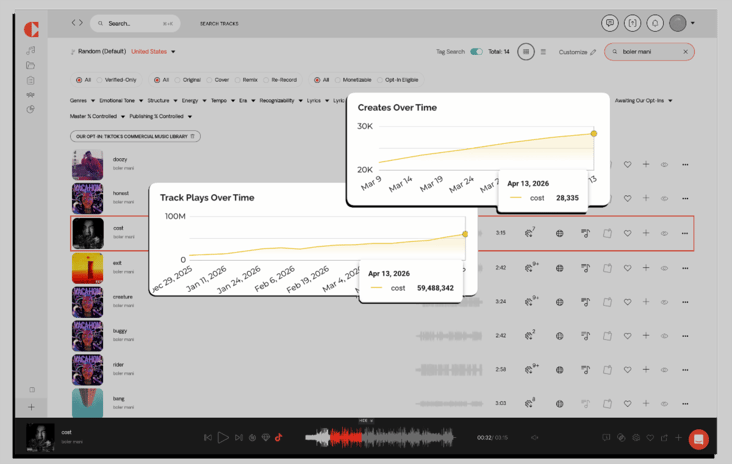Favorite the playing track in player bar

click(650, 437)
